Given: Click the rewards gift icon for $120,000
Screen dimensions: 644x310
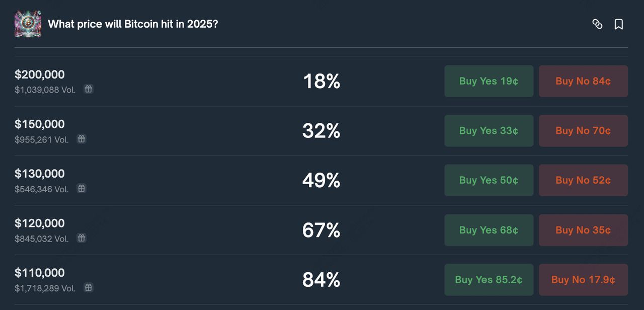Looking at the screenshot, I should click(82, 238).
